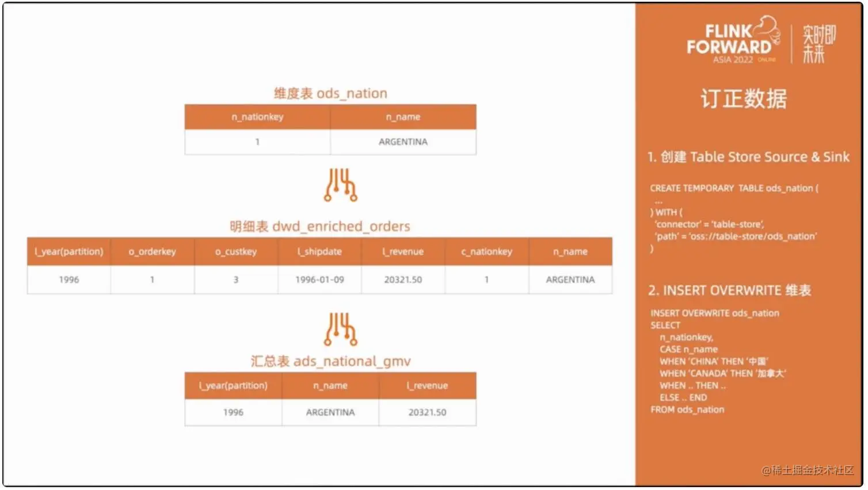868x490 pixels.
Task: Click the l_shipdate column header
Action: click(319, 251)
